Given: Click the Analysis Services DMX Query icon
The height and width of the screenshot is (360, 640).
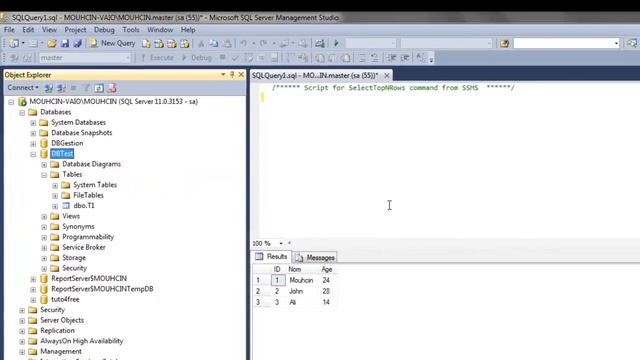Looking at the screenshot, I should pyautogui.click(x=172, y=43).
